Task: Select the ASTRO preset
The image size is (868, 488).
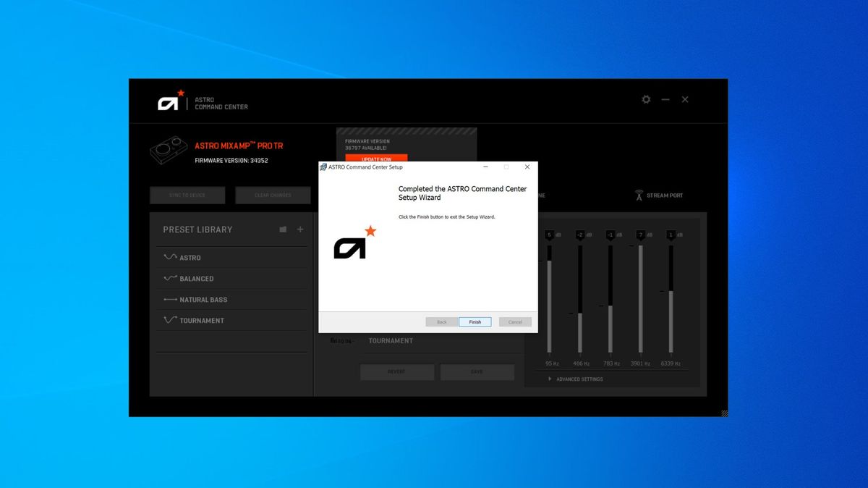Action: click(232, 258)
